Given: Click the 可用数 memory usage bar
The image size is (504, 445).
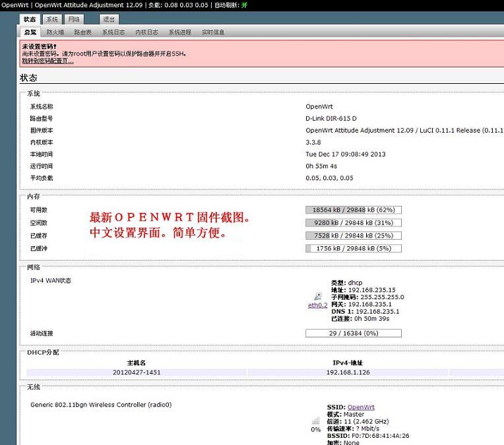Looking at the screenshot, I should pyautogui.click(x=353, y=210).
